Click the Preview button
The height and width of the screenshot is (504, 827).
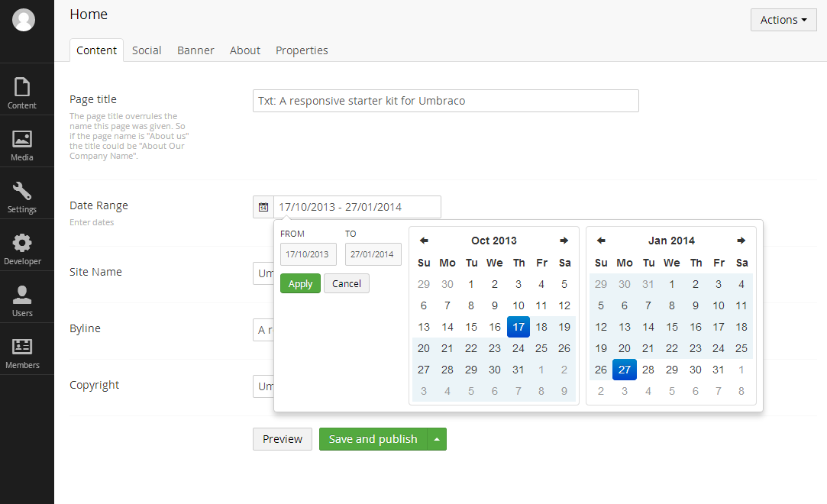click(283, 439)
